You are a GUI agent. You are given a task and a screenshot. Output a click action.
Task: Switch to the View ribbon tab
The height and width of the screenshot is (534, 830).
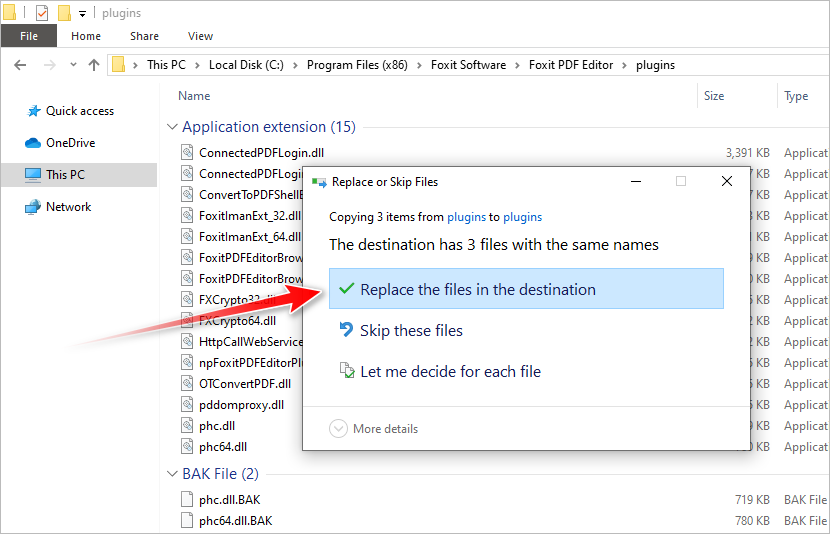pyautogui.click(x=200, y=36)
